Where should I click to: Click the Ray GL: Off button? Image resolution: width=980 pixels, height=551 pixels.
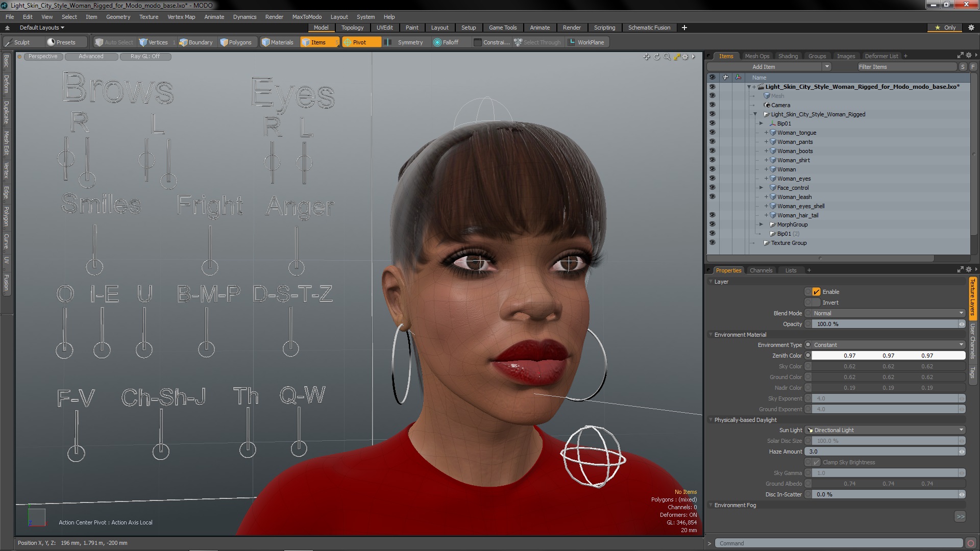(145, 57)
